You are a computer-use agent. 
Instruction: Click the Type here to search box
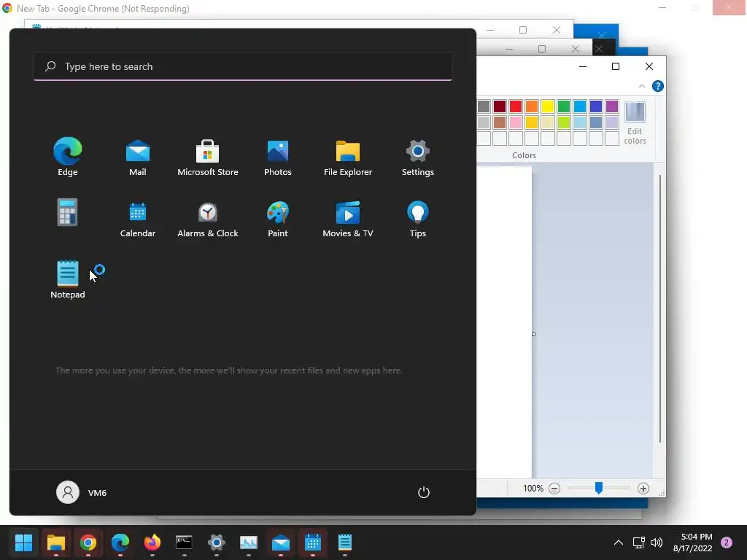pyautogui.click(x=243, y=66)
